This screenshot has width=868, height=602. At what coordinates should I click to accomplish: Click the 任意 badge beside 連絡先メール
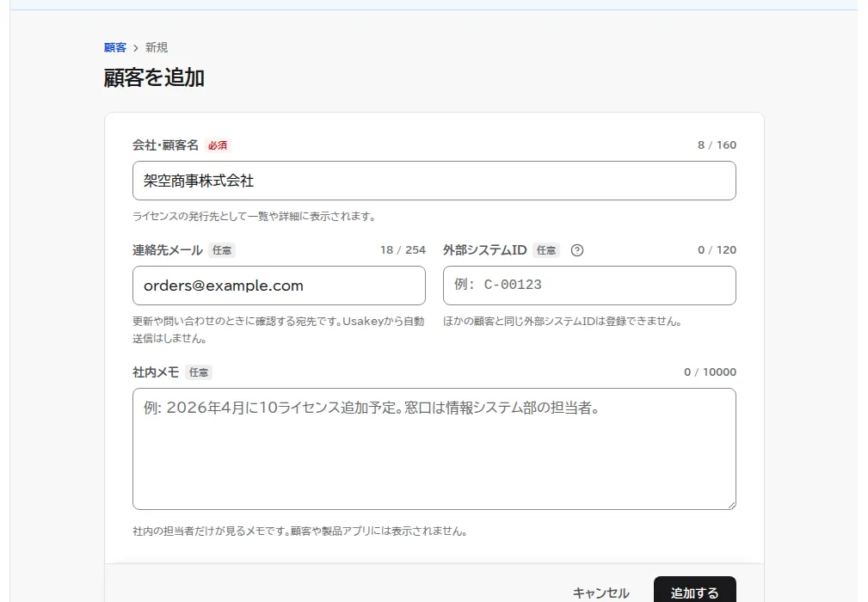click(x=222, y=250)
